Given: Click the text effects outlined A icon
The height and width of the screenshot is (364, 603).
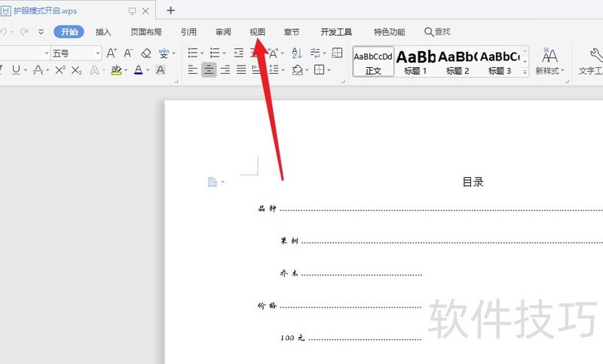Looking at the screenshot, I should click(x=93, y=70).
